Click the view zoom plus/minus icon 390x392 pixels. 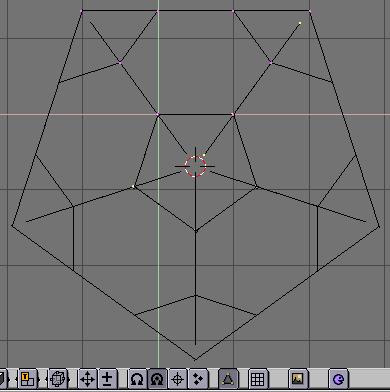coord(107,379)
